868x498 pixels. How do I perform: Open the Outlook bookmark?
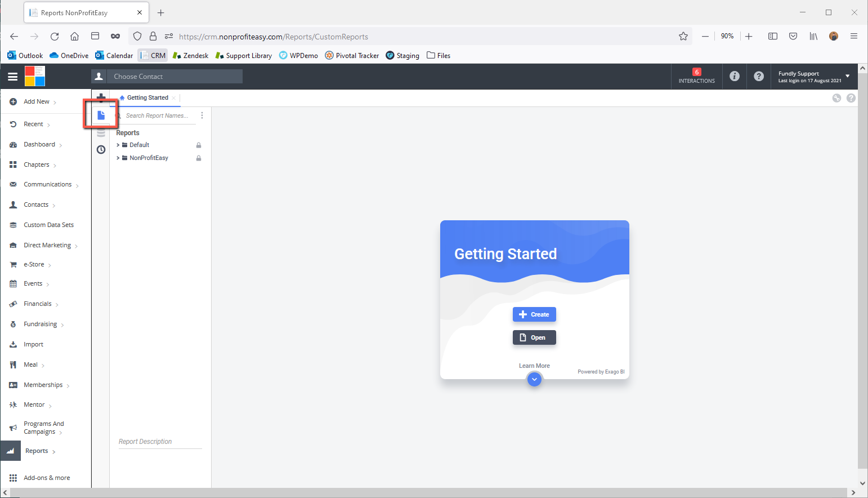point(25,56)
